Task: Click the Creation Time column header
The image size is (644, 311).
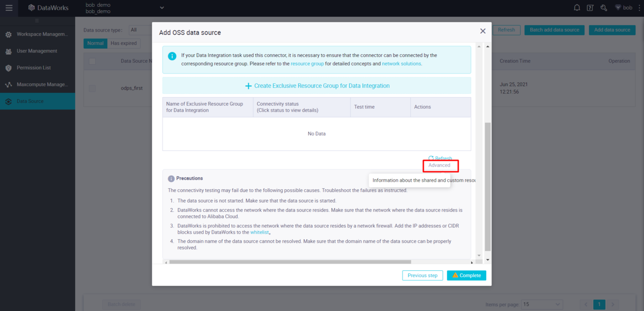Action: click(x=515, y=61)
